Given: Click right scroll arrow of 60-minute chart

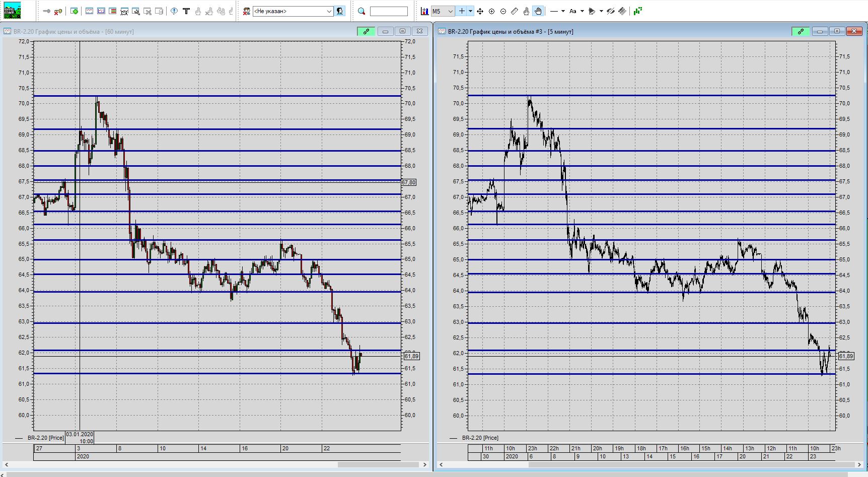Looking at the screenshot, I should tap(425, 465).
